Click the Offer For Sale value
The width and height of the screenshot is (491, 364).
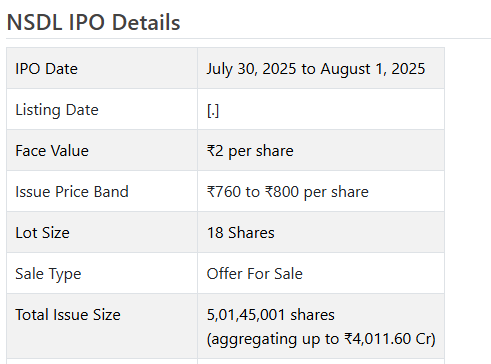click(255, 274)
